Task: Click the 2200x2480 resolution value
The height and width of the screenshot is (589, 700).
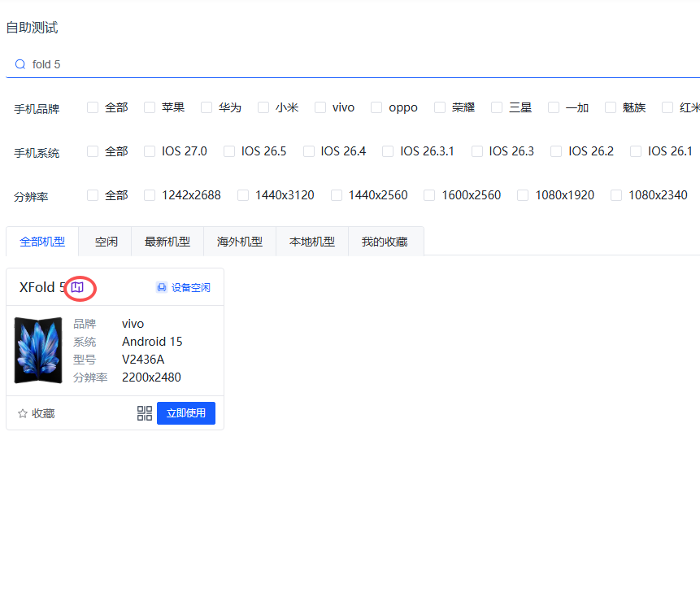Action: point(151,377)
